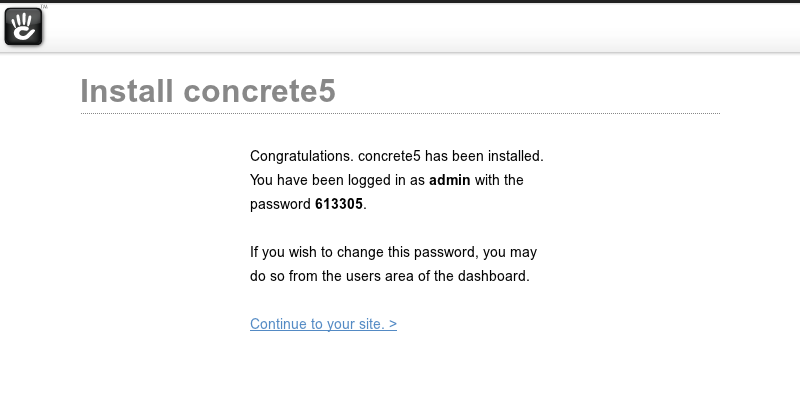The height and width of the screenshot is (399, 800).
Task: Click the arrow ending the Continue link
Action: [392, 324]
